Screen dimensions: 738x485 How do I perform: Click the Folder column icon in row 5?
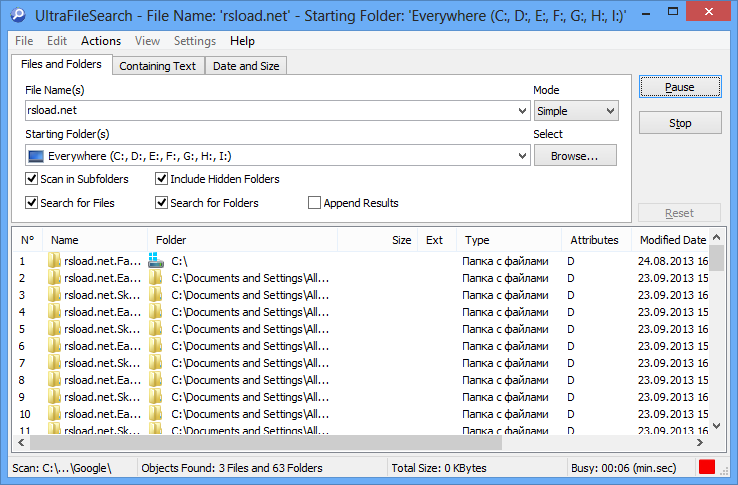click(x=156, y=329)
